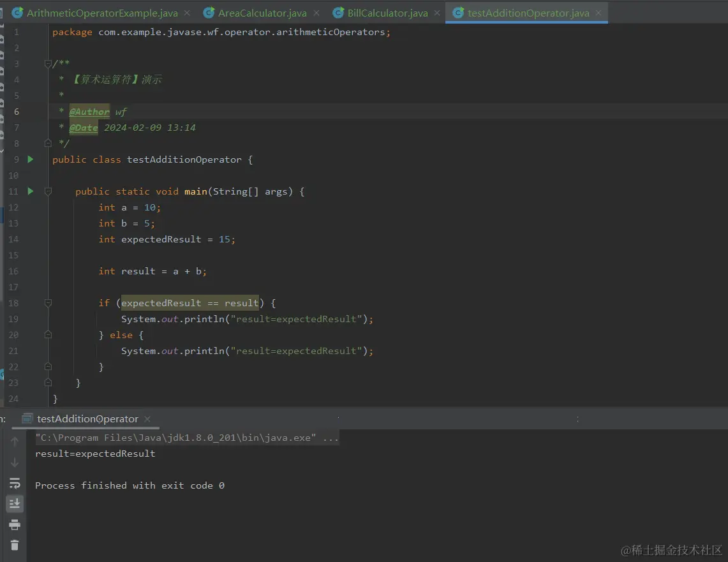Run main method from line 11 gutter arrow
The image size is (728, 562).
point(30,191)
